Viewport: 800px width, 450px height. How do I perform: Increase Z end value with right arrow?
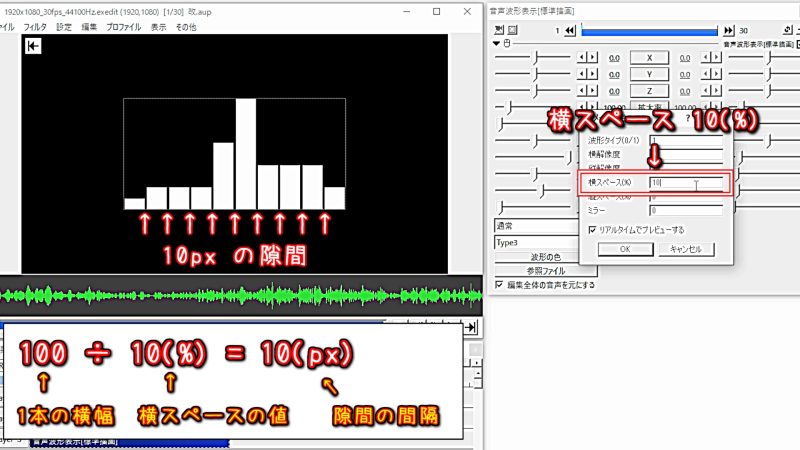[717, 91]
